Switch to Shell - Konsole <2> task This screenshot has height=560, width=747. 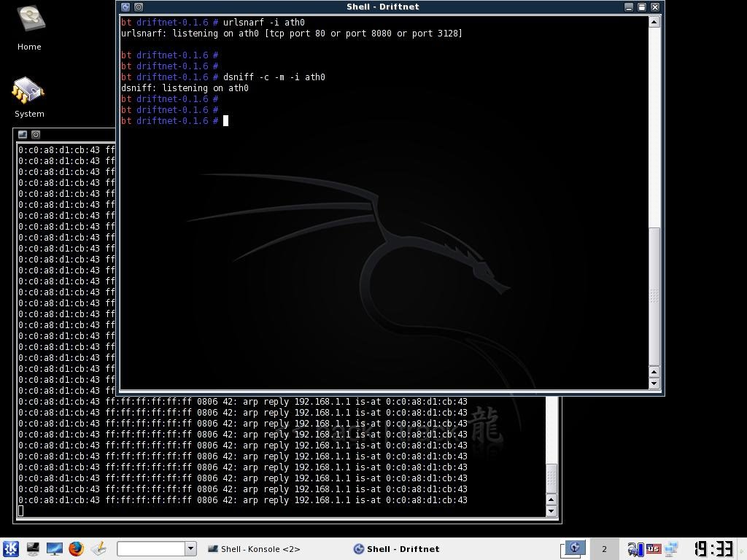(254, 549)
